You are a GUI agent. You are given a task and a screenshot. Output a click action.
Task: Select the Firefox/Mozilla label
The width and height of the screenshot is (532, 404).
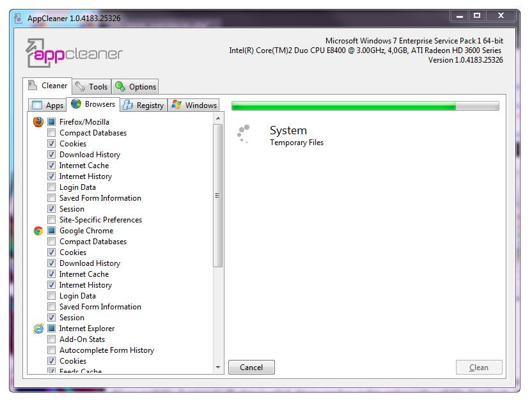(x=84, y=122)
